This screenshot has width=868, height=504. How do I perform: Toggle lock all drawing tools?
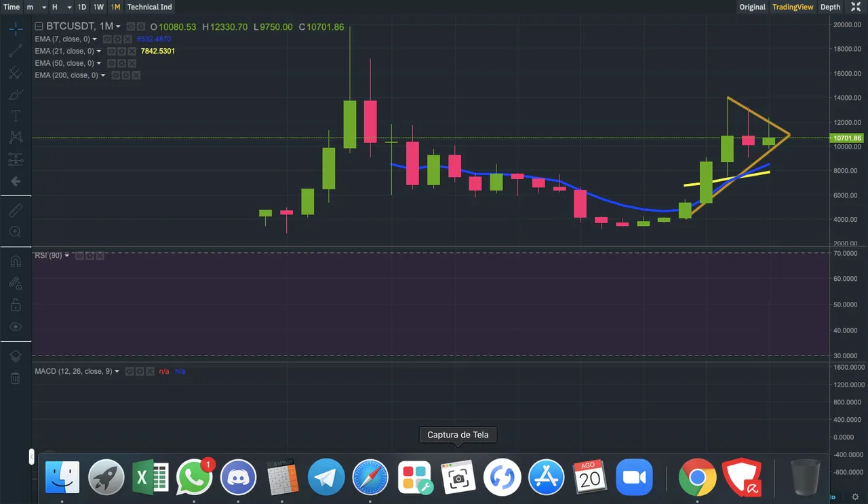(16, 305)
